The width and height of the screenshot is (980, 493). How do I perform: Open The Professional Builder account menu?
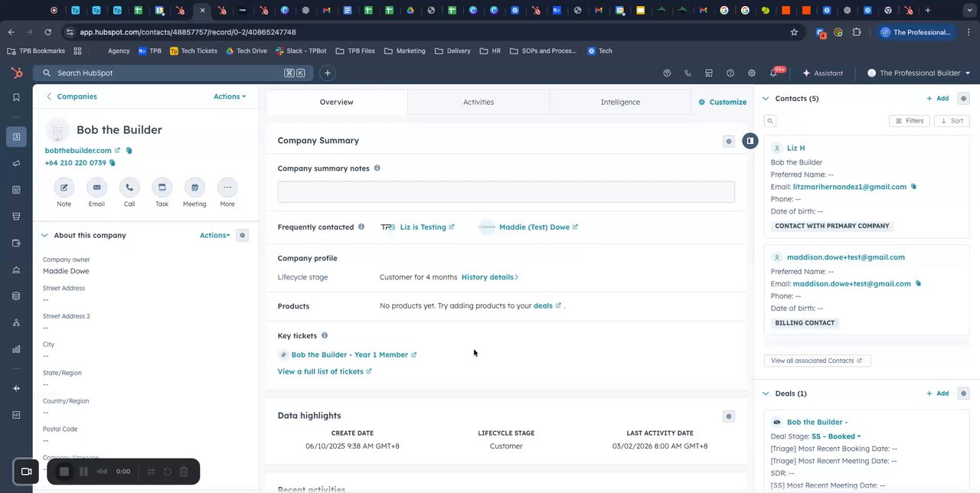pyautogui.click(x=919, y=73)
